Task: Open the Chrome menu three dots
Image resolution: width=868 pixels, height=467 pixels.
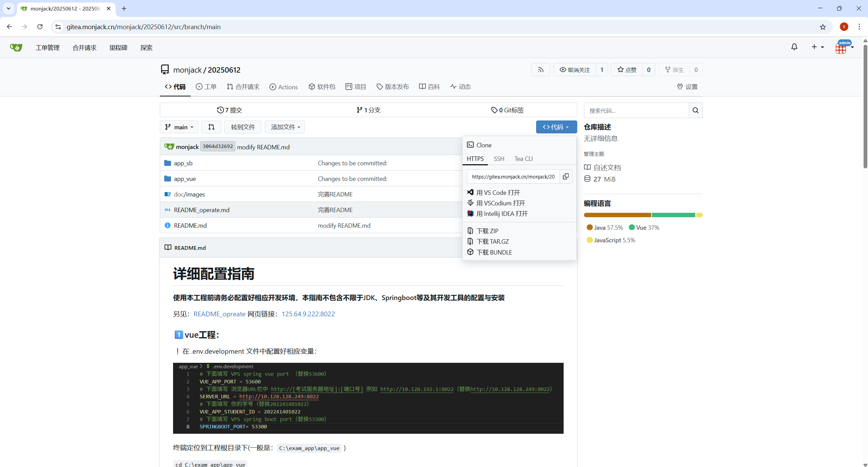Action: click(859, 27)
